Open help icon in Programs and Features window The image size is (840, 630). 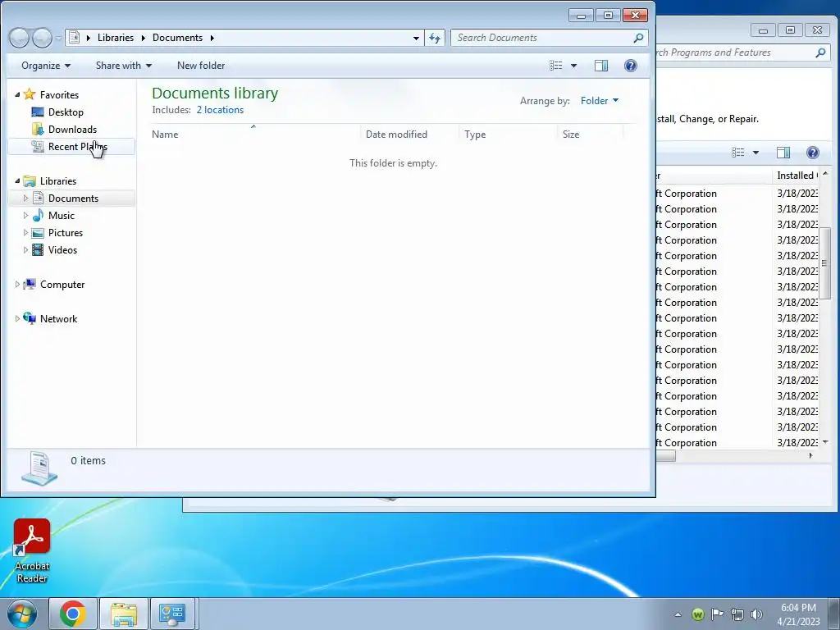(x=813, y=153)
